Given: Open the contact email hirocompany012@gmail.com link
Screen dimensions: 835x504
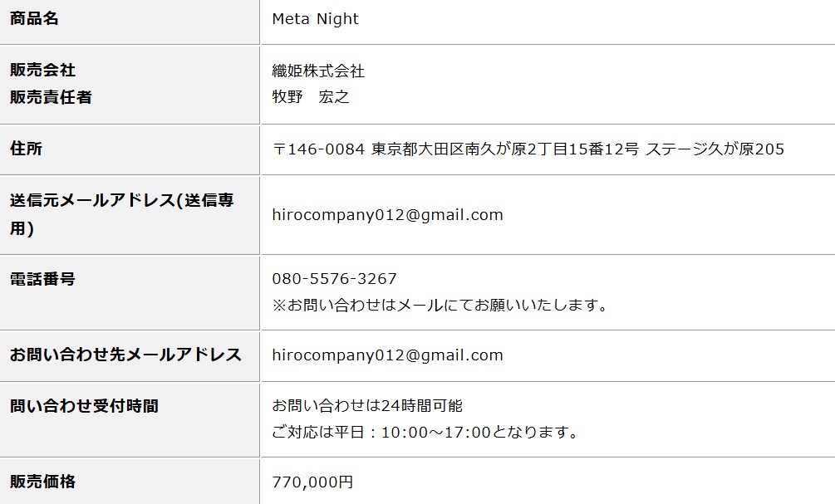Looking at the screenshot, I should pos(388,355).
